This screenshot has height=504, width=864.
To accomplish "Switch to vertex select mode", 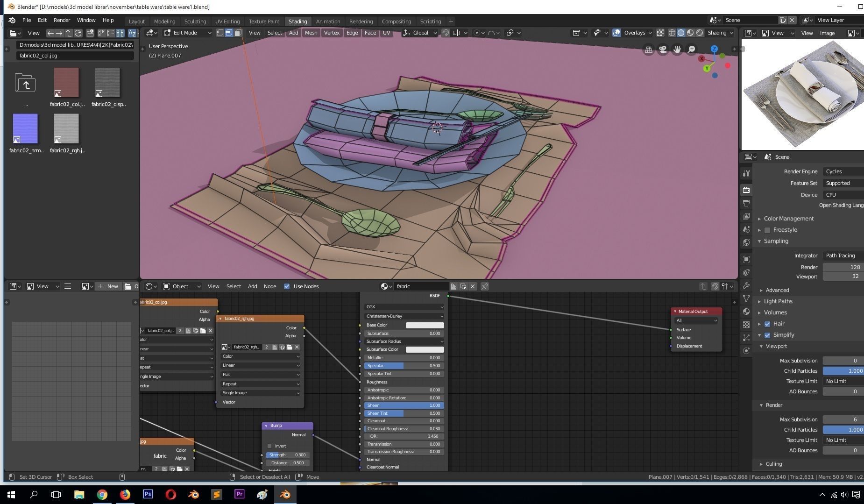I will (x=220, y=33).
